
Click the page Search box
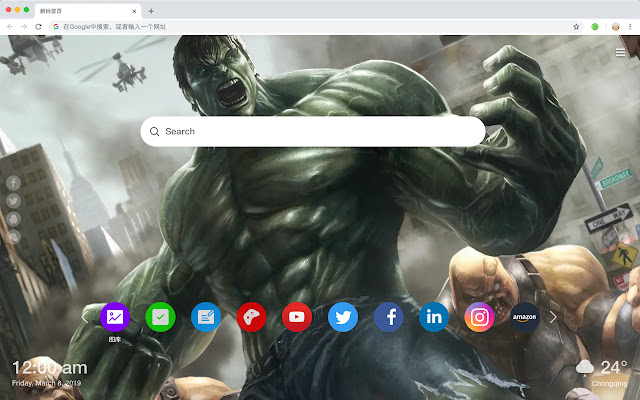(x=313, y=131)
